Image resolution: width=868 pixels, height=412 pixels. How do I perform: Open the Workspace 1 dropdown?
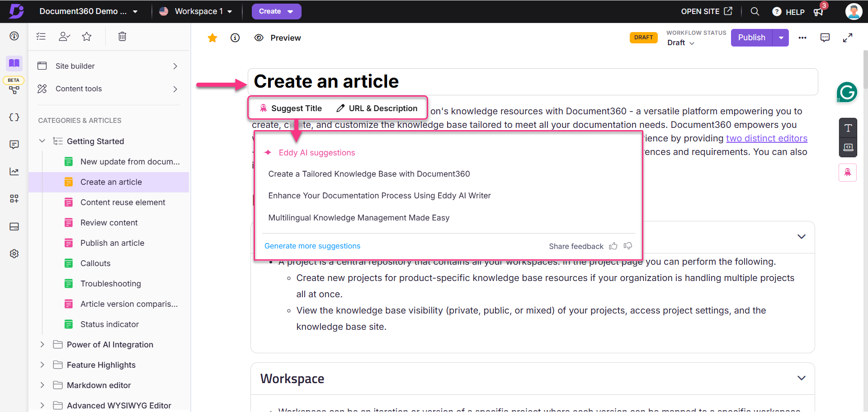[196, 11]
